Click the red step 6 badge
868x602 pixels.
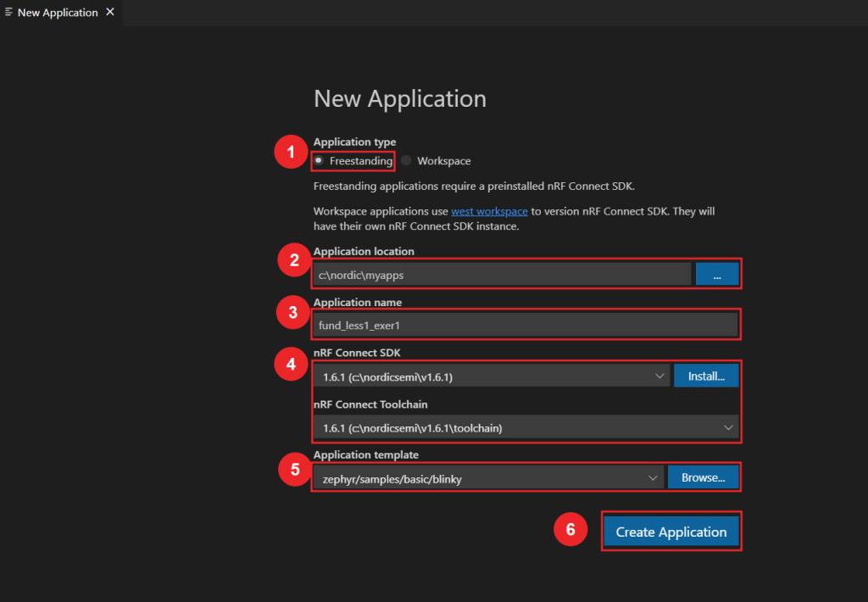coord(570,529)
